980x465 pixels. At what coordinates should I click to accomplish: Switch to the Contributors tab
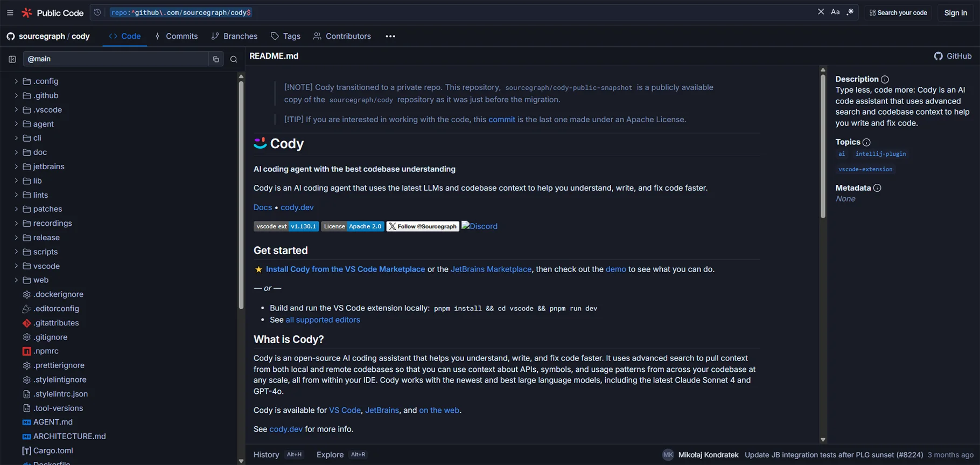(342, 36)
